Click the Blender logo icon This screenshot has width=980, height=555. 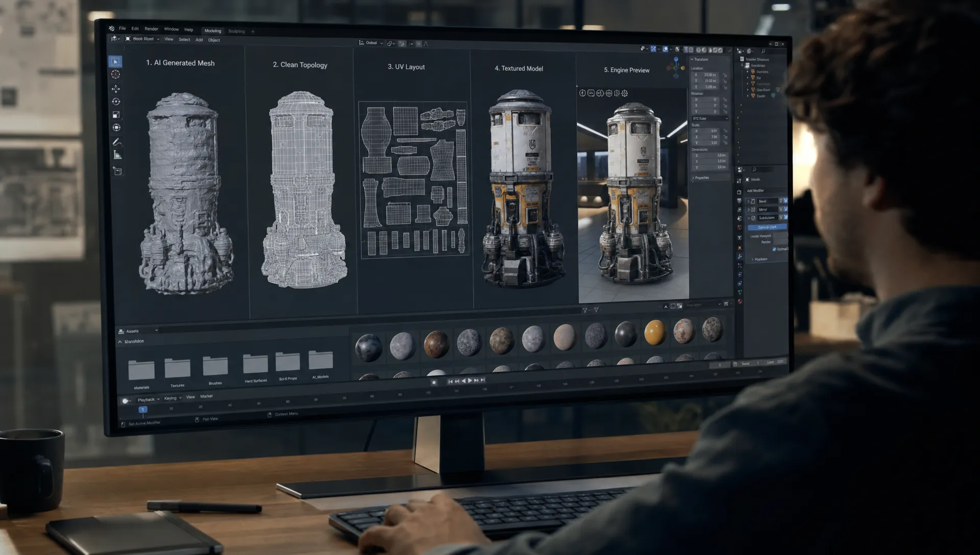[111, 29]
